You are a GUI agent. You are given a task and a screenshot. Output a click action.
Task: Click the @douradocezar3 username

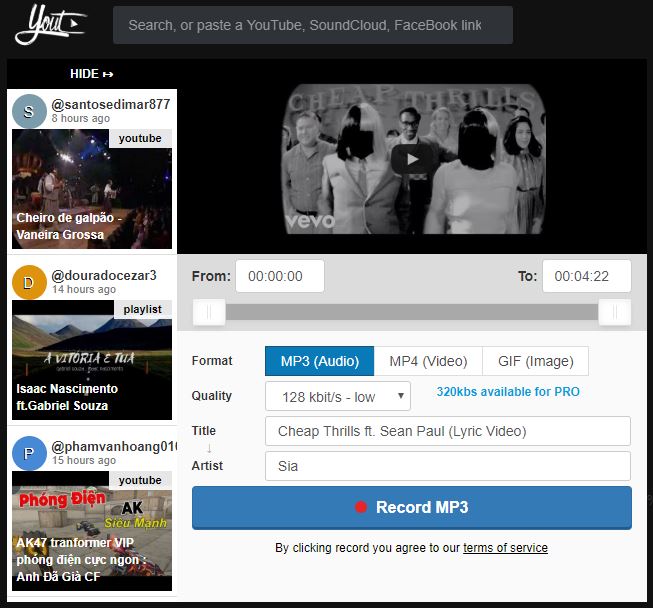pyautogui.click(x=104, y=275)
